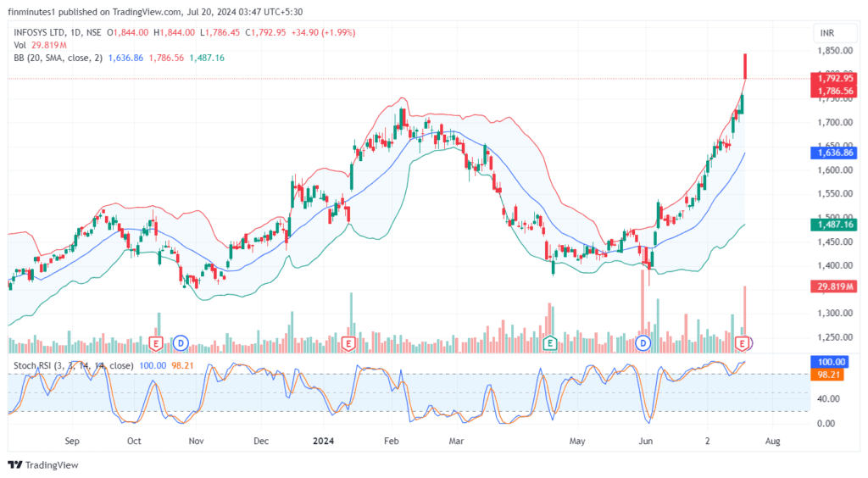Click the INFOSYS LTD symbol title
Viewport: 868px width, 478px height.
point(38,33)
